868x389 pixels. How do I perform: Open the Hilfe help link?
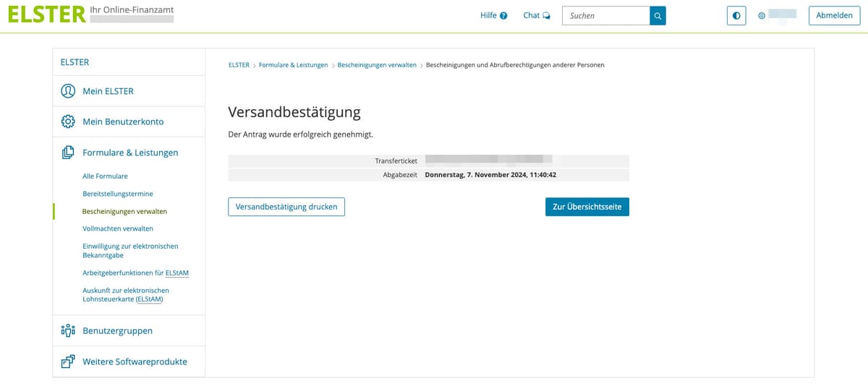click(x=493, y=15)
